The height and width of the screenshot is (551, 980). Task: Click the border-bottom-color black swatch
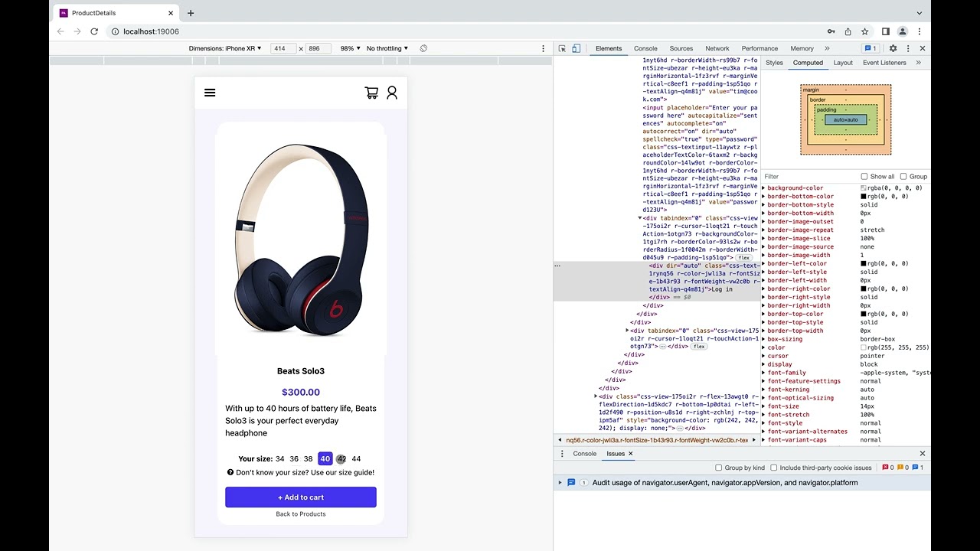[864, 197]
